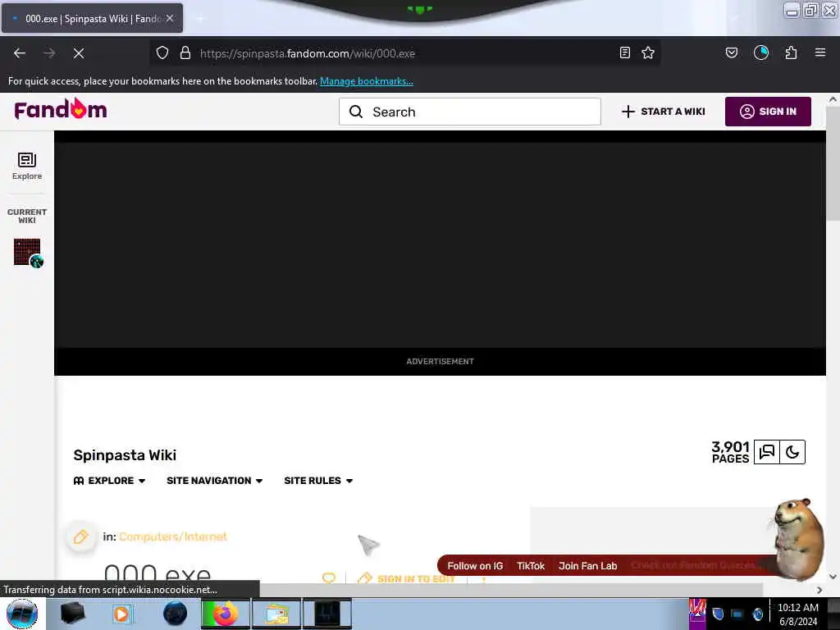The image size is (840, 630).
Task: Click the animated hamster mascot
Action: point(797,540)
